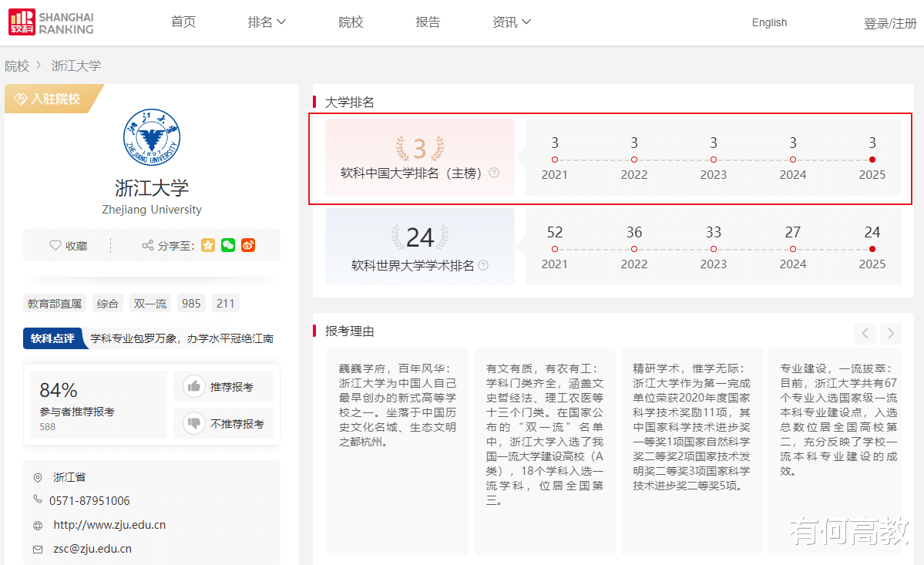Switch language to English

tap(769, 22)
